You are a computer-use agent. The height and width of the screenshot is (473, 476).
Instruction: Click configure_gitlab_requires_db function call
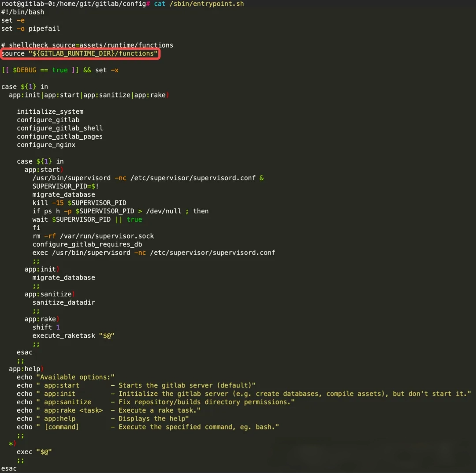87,245
